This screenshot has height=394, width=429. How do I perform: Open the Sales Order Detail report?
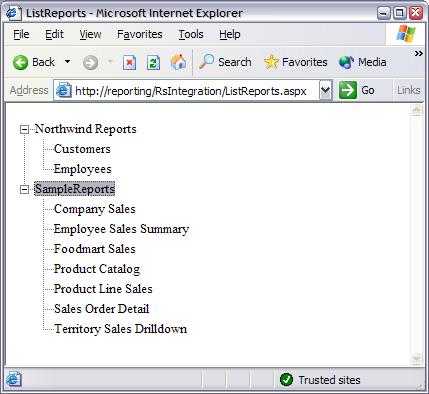point(101,309)
